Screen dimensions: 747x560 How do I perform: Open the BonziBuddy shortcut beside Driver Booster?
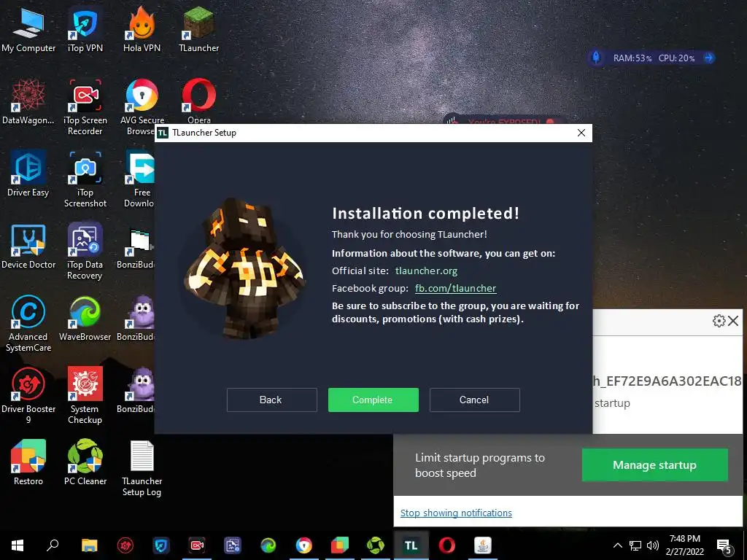click(136, 390)
